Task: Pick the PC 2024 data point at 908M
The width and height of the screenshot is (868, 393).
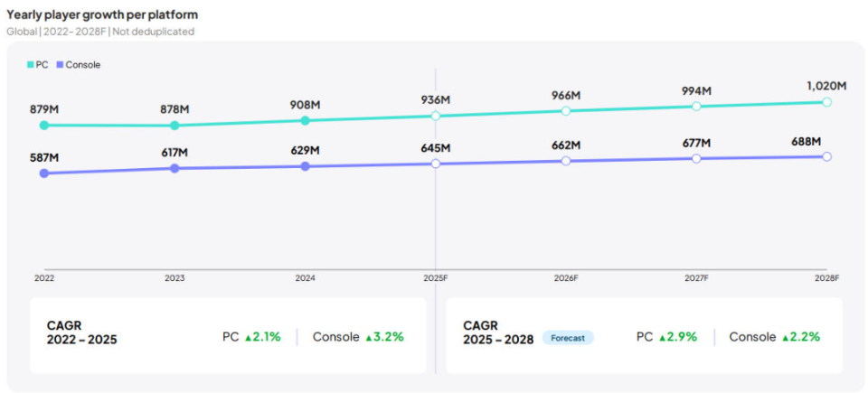Action: click(x=305, y=120)
